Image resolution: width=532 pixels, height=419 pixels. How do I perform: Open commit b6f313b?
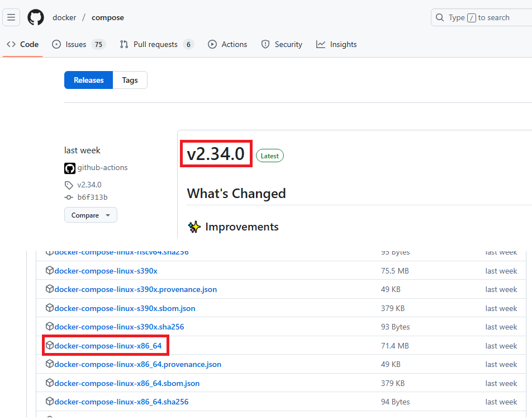coord(92,197)
